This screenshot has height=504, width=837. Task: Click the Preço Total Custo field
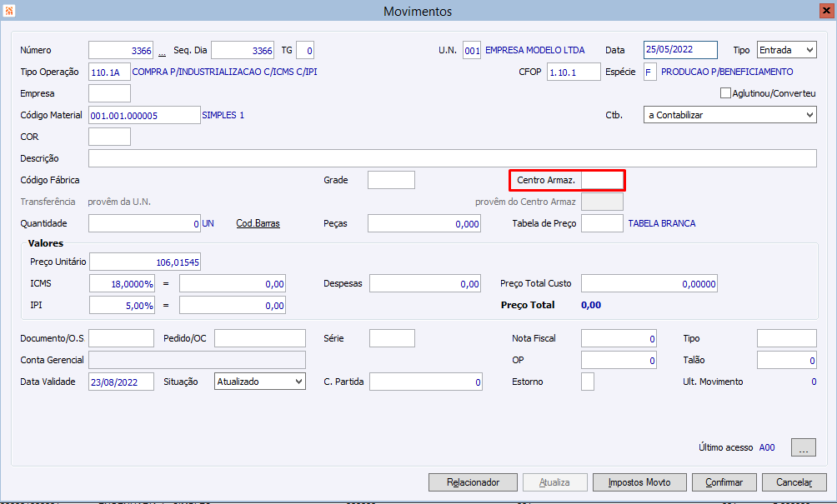click(649, 284)
